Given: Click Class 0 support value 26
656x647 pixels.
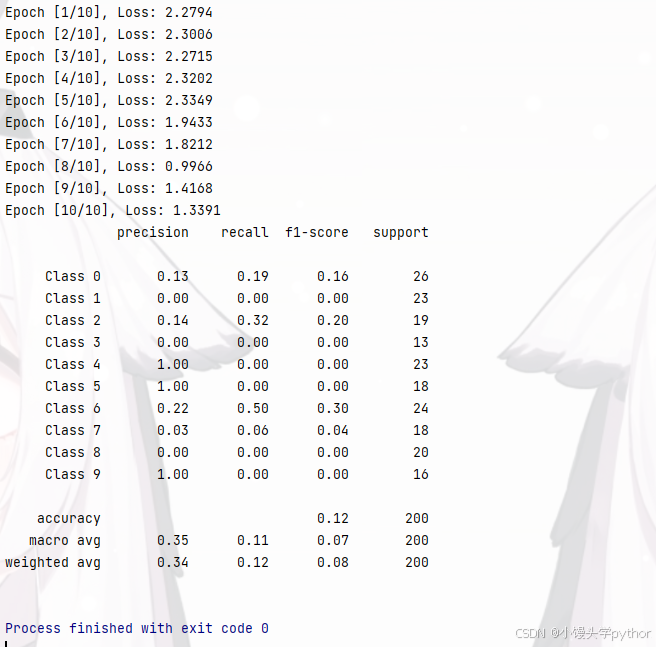Looking at the screenshot, I should pos(421,276).
